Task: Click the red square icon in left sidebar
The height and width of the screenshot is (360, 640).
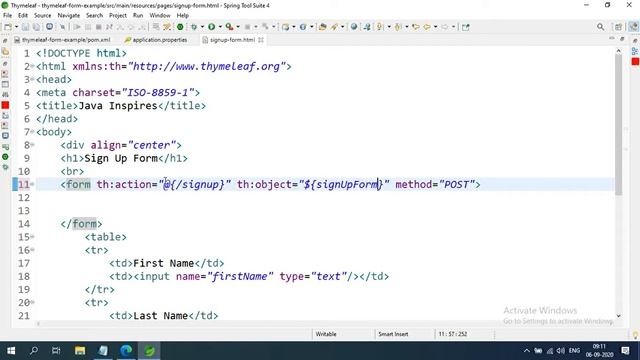Action: pyautogui.click(x=5, y=105)
